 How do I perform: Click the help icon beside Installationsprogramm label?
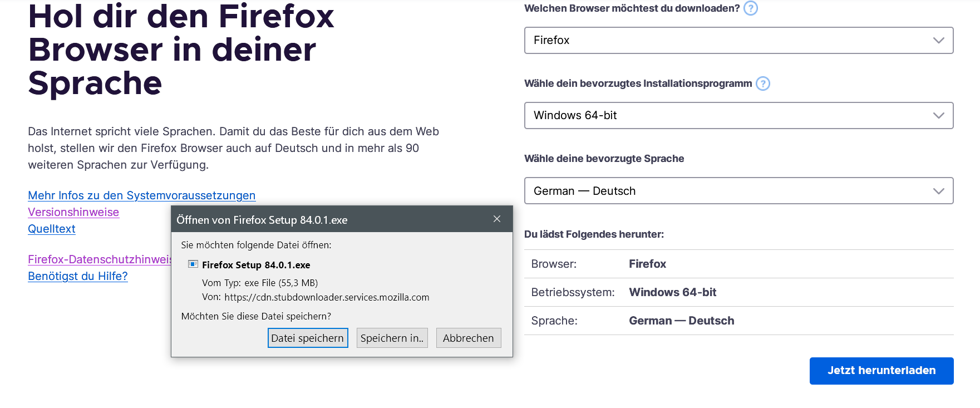pos(763,83)
